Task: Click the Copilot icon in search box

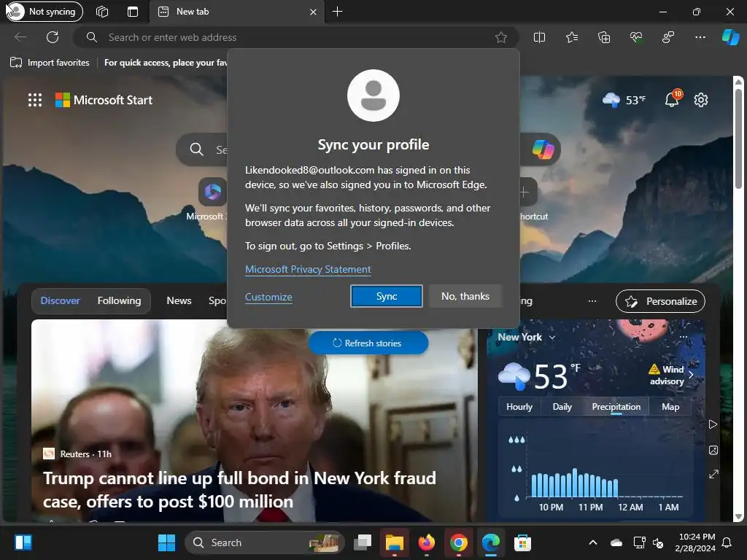Action: click(543, 149)
